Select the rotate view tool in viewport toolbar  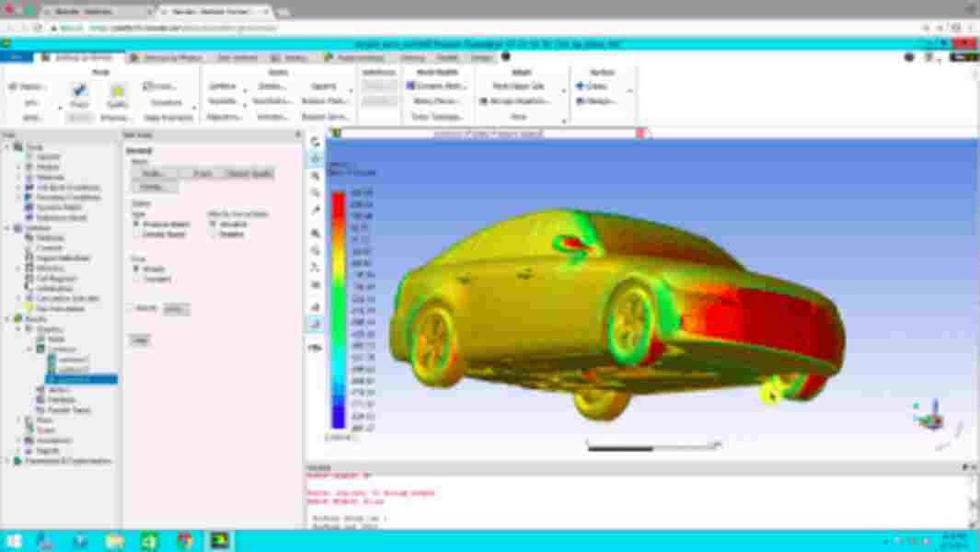click(316, 143)
